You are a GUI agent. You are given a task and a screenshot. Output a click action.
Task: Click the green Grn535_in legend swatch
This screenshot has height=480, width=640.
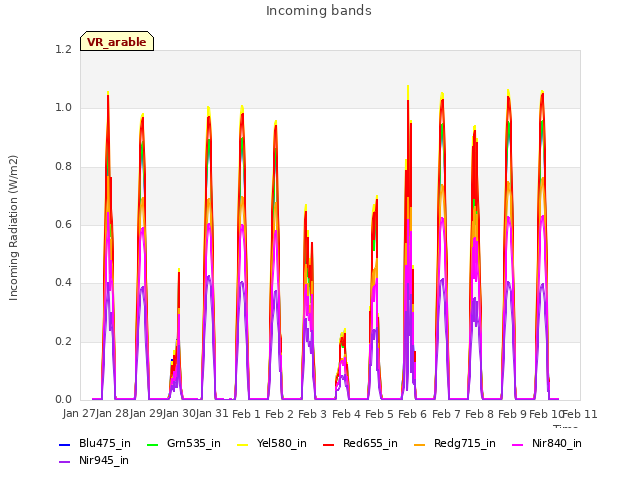click(x=152, y=444)
